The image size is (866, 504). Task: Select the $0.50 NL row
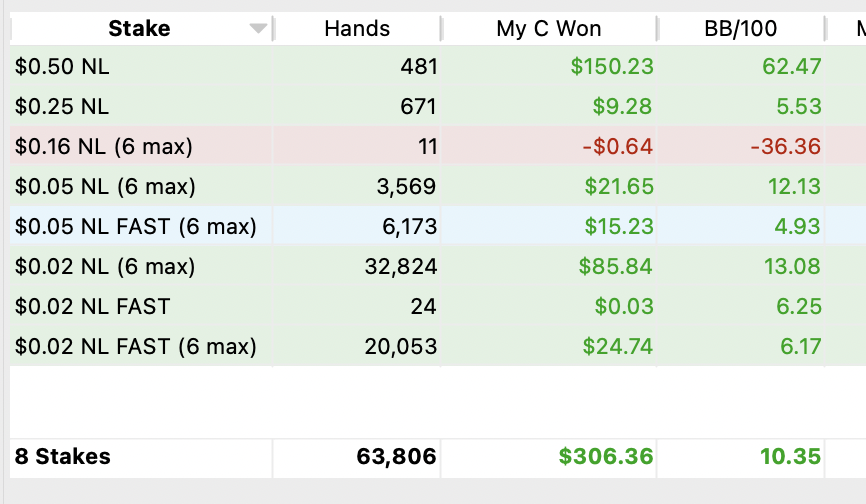[x=438, y=66]
